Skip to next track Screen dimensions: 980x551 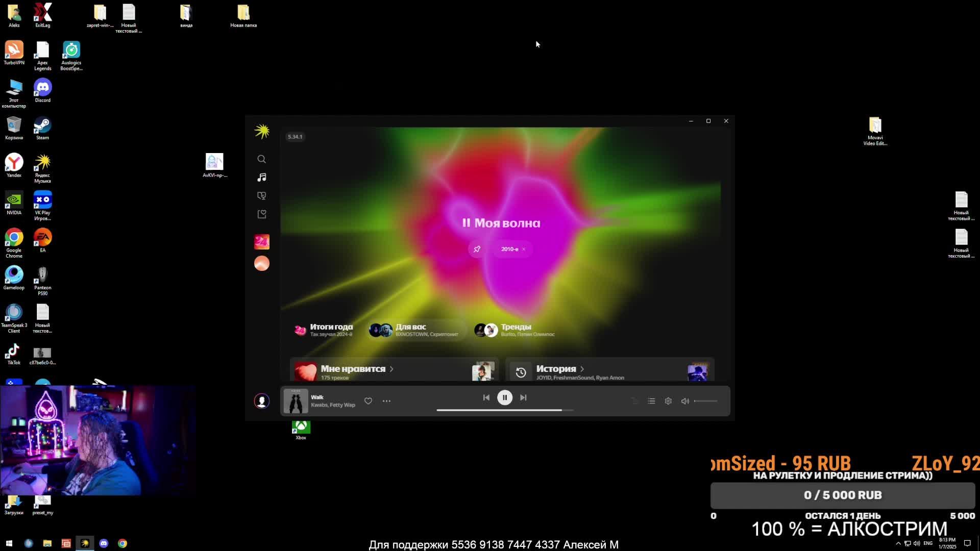(523, 397)
